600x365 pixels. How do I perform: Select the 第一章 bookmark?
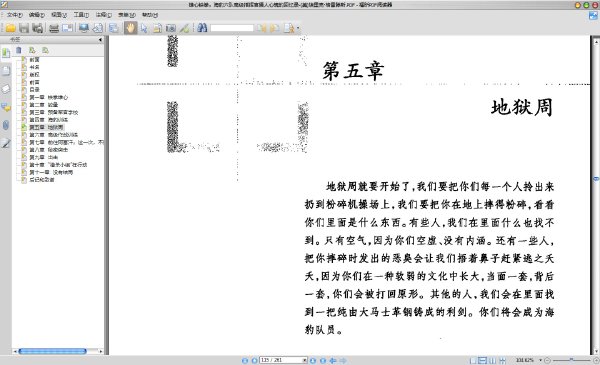tap(49, 97)
